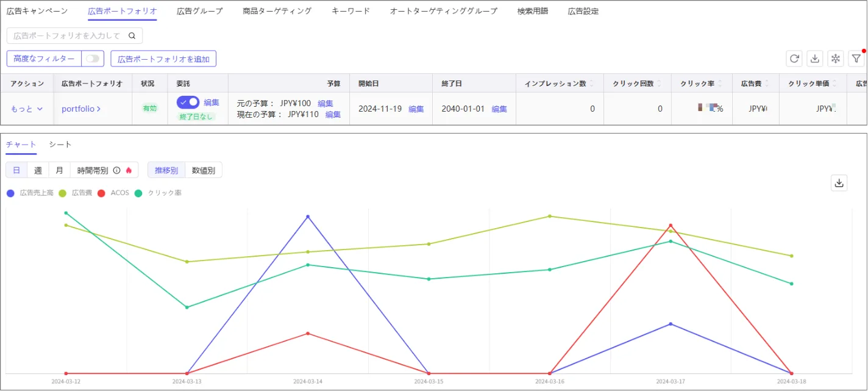The image size is (868, 391).
Task: Toggle the 高度なフィルター switch
Action: (x=93, y=59)
